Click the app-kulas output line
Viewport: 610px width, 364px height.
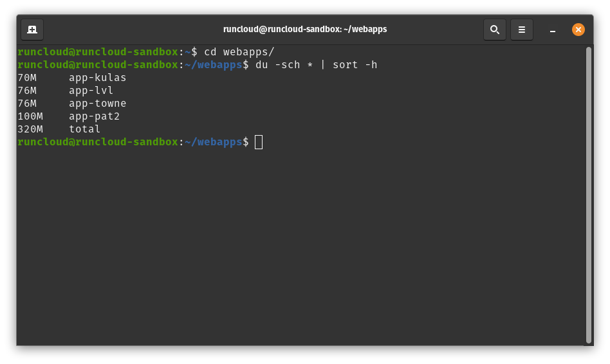pyautogui.click(x=72, y=78)
